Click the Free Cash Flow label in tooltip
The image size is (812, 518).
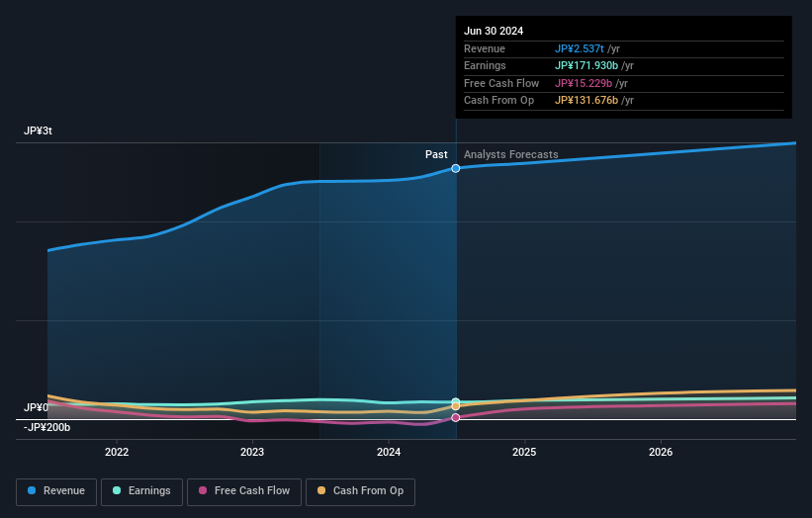pos(501,83)
